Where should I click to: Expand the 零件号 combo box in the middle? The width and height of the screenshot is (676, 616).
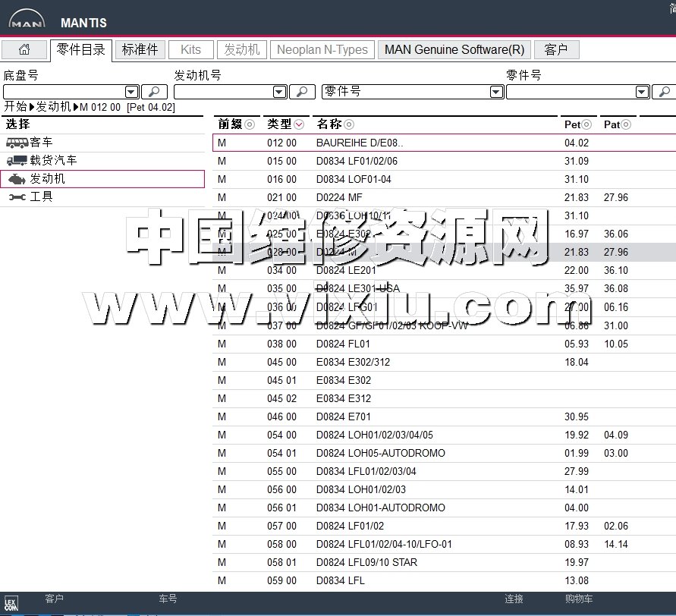tap(496, 92)
